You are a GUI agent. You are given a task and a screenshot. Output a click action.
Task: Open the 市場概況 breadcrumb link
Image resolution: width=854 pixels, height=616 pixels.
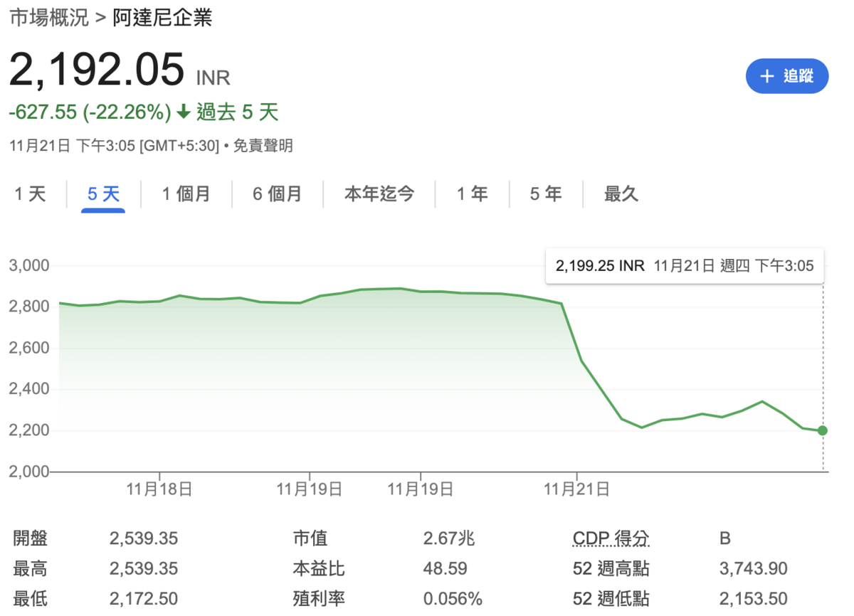48,18
